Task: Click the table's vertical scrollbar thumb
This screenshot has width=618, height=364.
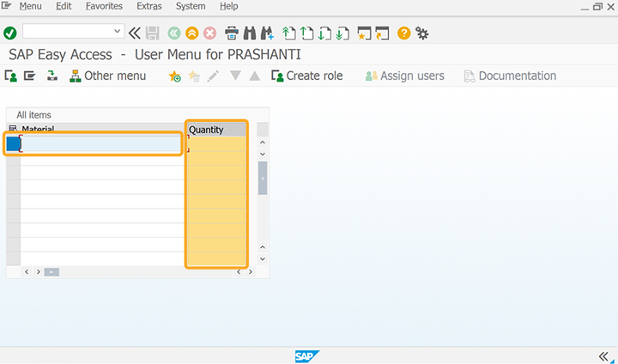Action: pos(263,178)
